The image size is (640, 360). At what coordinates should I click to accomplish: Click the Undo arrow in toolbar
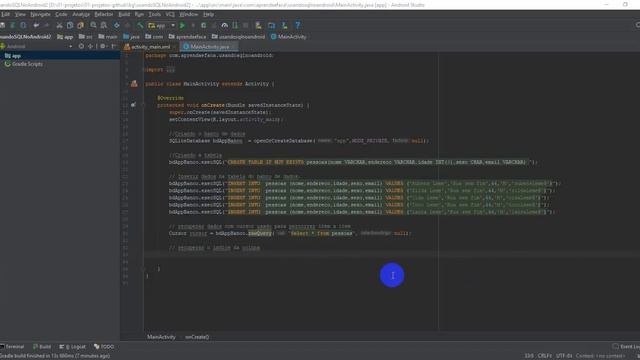(x=36, y=25)
